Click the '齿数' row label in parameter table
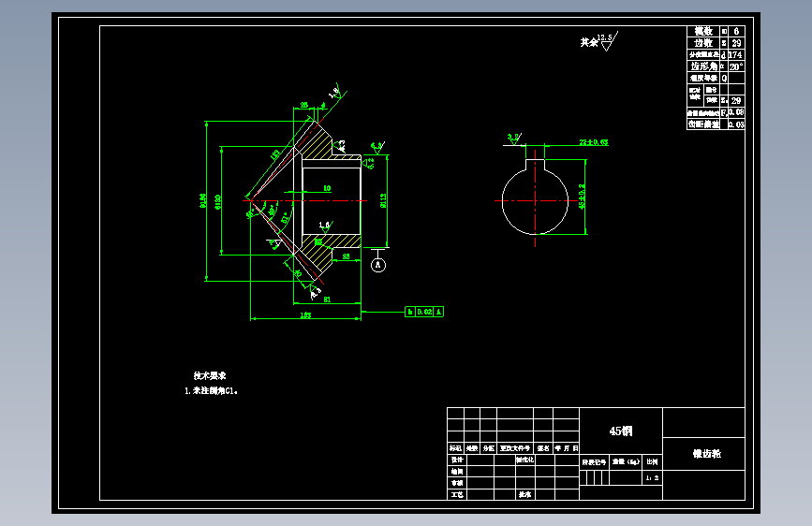This screenshot has width=812, height=526. 703,43
